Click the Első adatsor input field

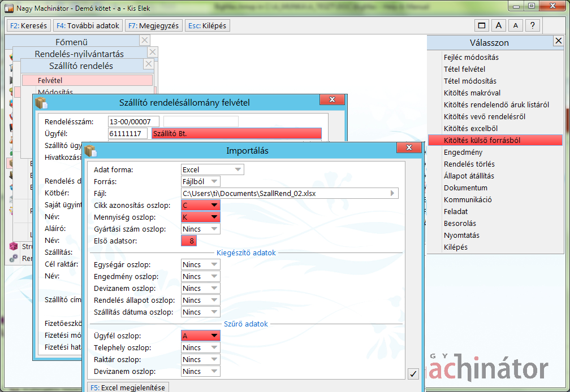(189, 241)
